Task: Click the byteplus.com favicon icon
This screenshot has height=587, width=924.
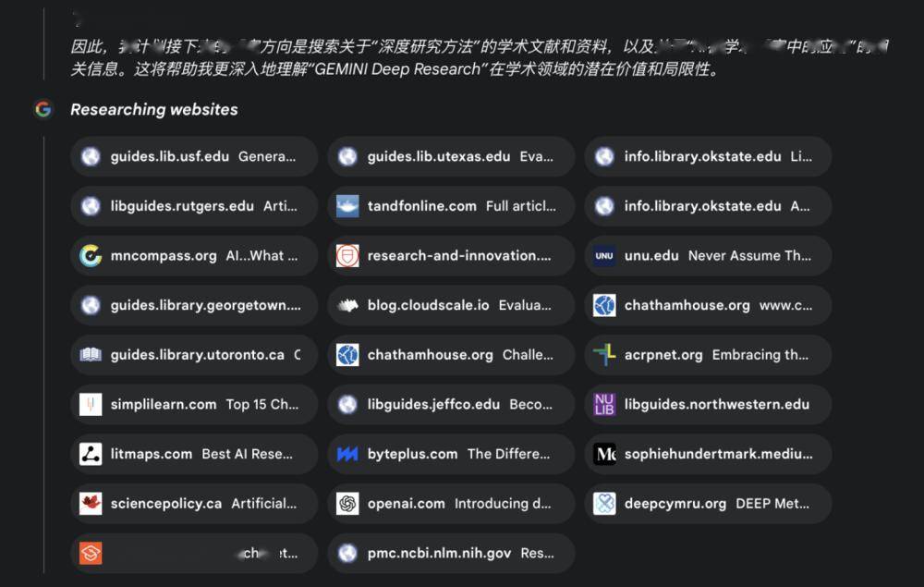Action: coord(347,454)
